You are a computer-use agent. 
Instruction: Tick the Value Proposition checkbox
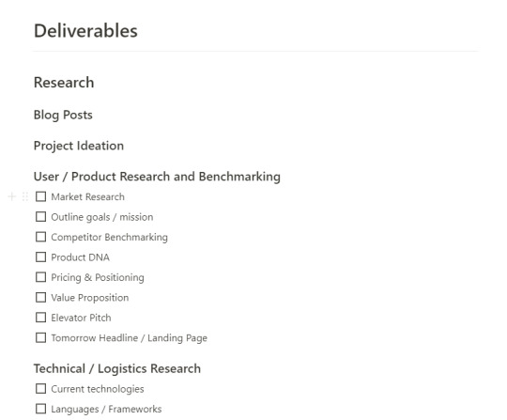[x=40, y=297]
